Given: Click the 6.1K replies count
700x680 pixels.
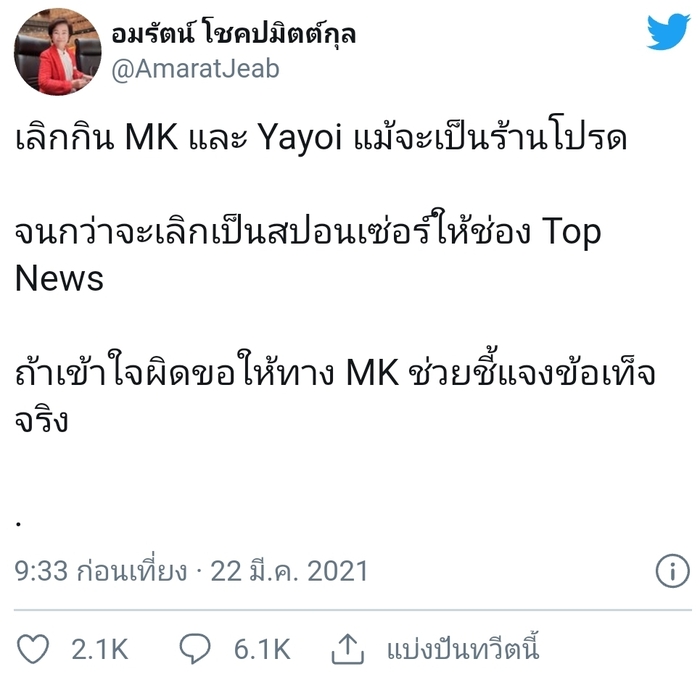Looking at the screenshot, I should 262,649.
